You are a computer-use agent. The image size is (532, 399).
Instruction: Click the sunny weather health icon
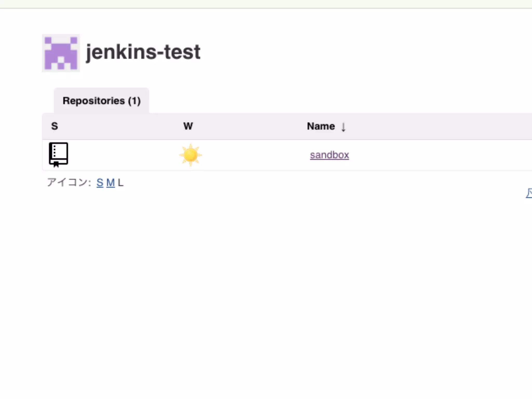point(190,155)
